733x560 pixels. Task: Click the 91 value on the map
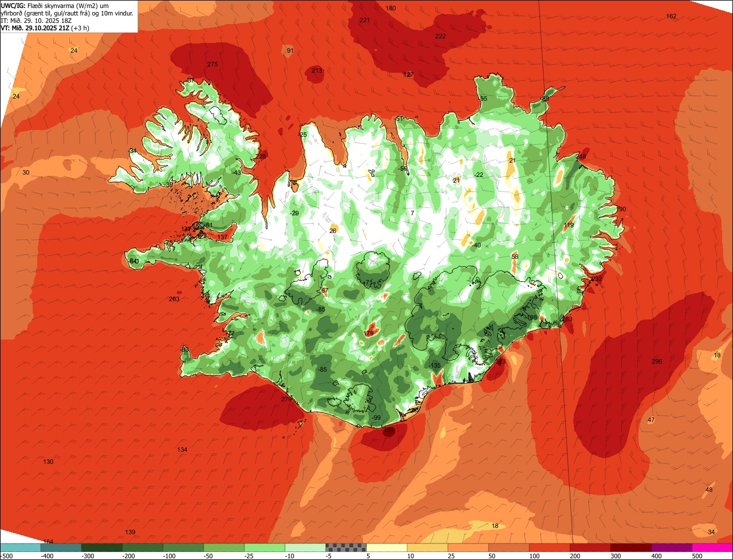[x=290, y=51]
